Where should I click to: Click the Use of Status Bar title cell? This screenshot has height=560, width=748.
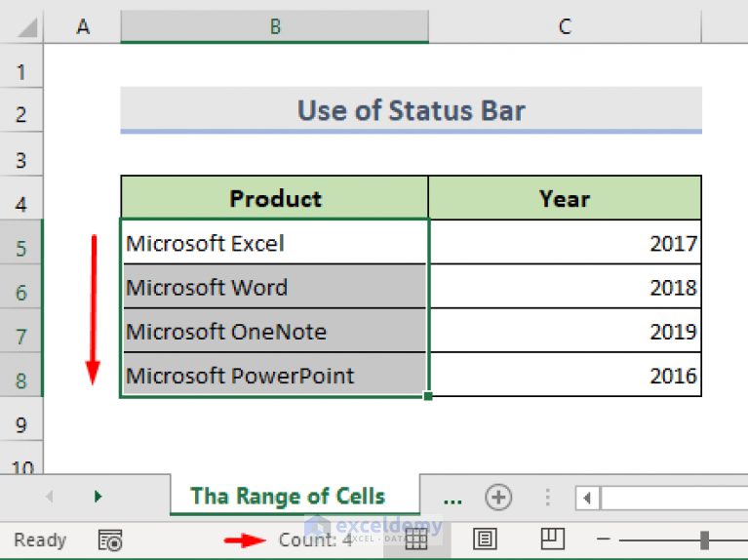(412, 110)
